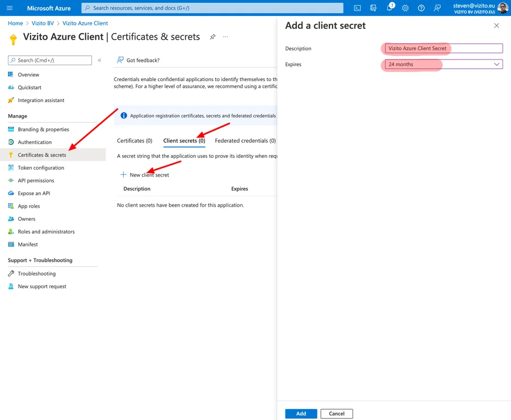Viewport: 511px width, 420px height.
Task: Open the portal hamburger menu
Action: tap(9, 8)
